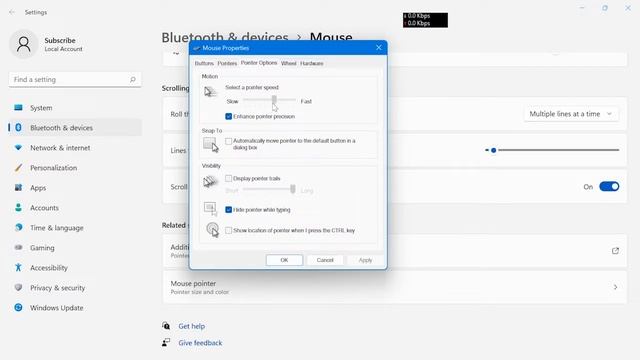
Task: Enable automatically move pointer to default button
Action: [229, 141]
